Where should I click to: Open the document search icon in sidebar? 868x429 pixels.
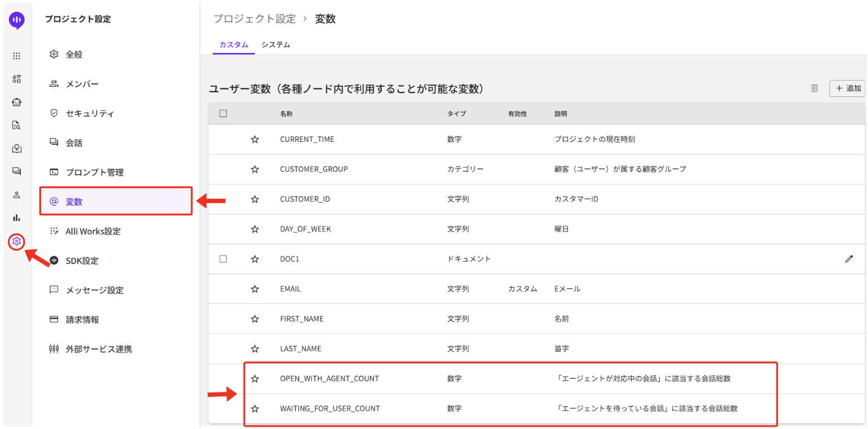16,125
